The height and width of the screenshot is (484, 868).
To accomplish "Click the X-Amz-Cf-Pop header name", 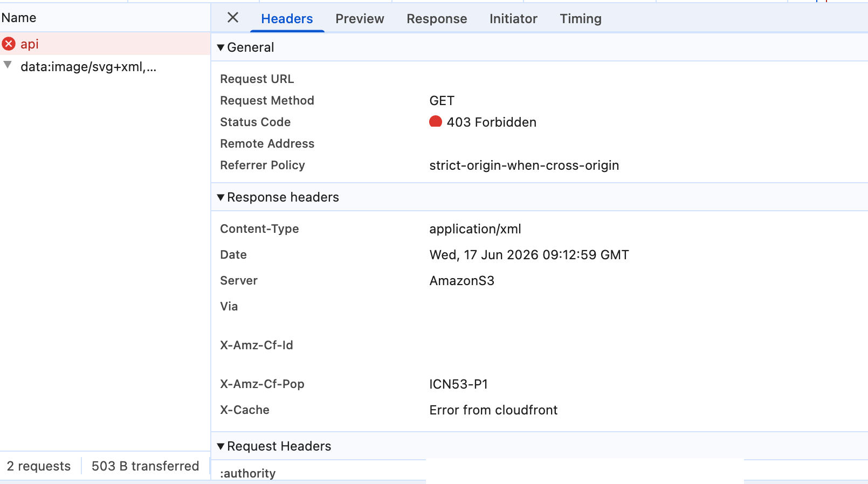I will pos(262,384).
